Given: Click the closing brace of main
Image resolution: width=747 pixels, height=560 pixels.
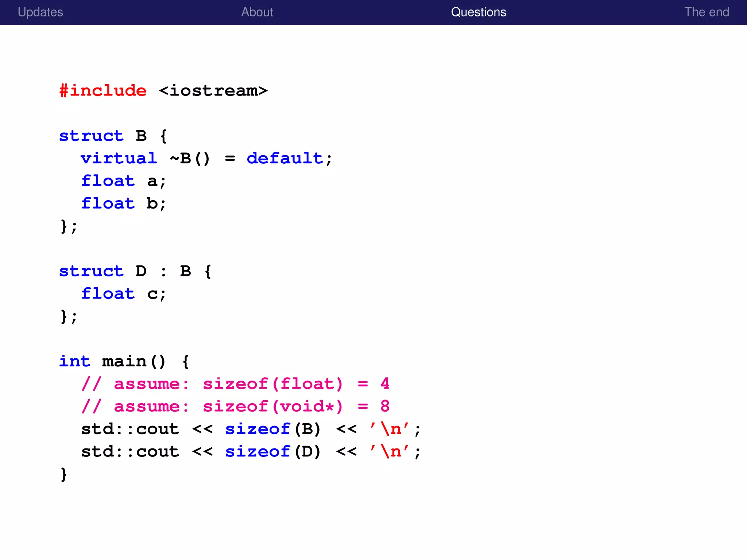Looking at the screenshot, I should coord(64,474).
